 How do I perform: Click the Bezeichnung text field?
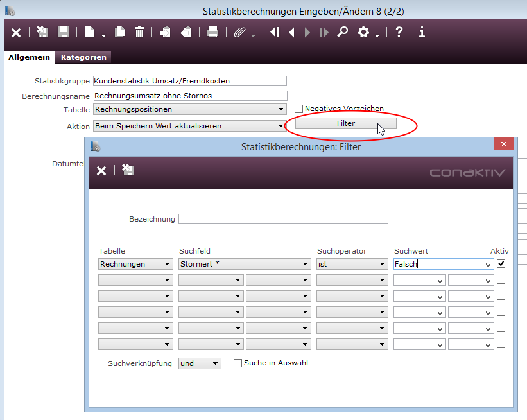[x=283, y=219]
